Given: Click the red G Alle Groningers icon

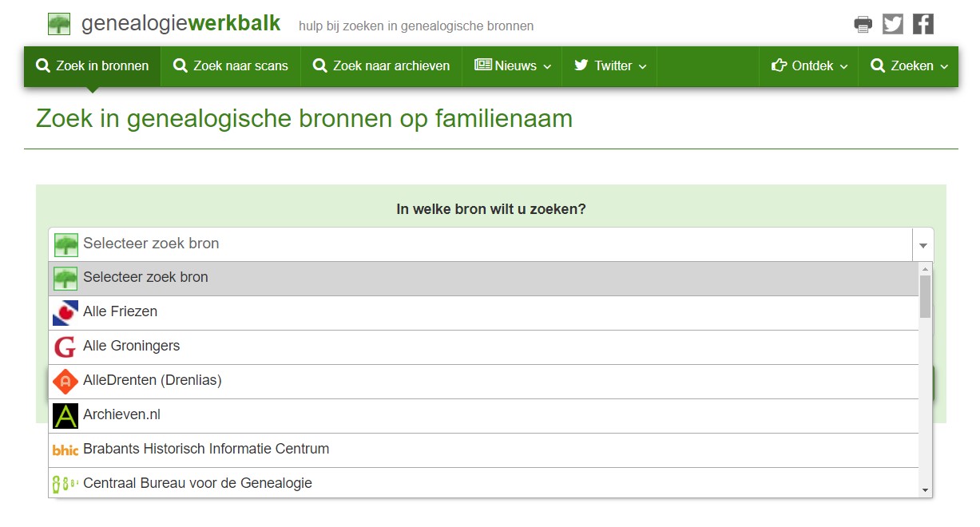Looking at the screenshot, I should [65, 347].
